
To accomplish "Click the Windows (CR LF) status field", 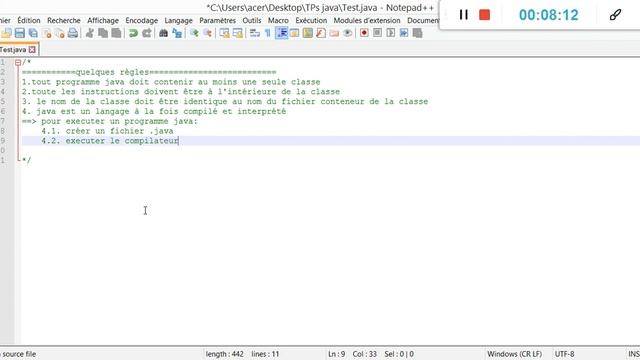I will point(514,354).
